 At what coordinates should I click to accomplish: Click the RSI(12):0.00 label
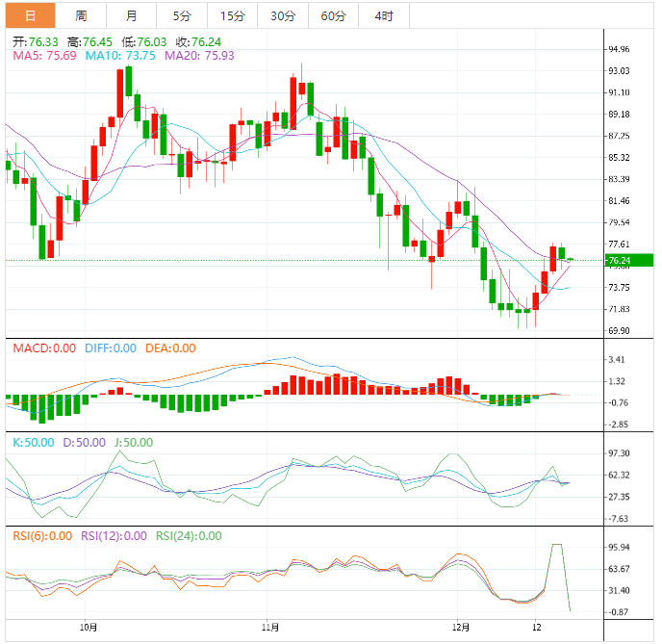point(114,536)
